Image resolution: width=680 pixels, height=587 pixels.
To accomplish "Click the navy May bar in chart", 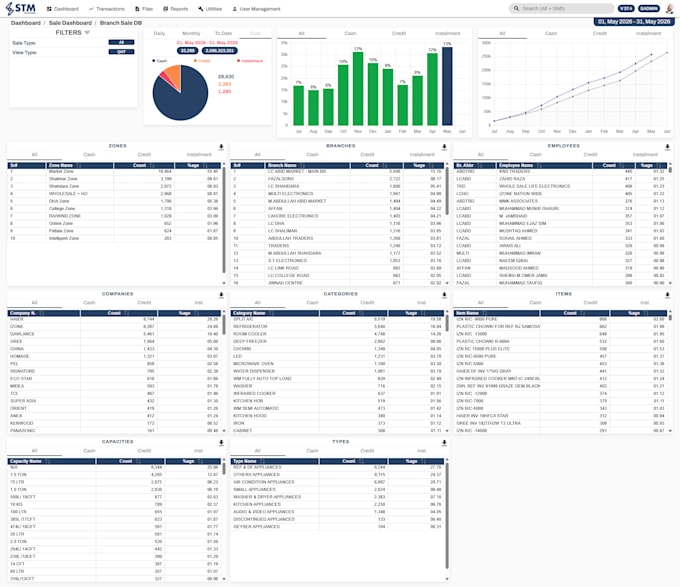I will click(447, 86).
